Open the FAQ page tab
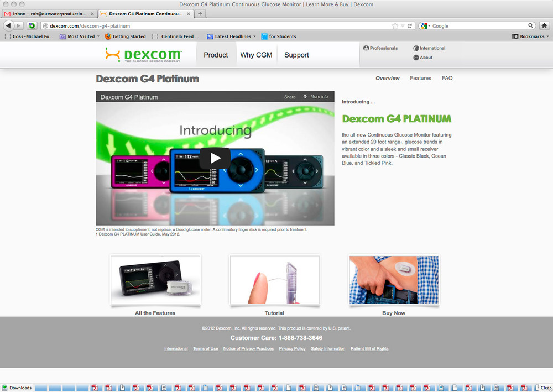This screenshot has width=553, height=392. [447, 79]
